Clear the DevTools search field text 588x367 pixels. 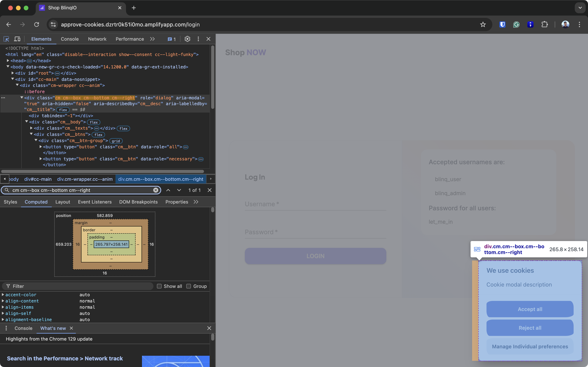156,190
